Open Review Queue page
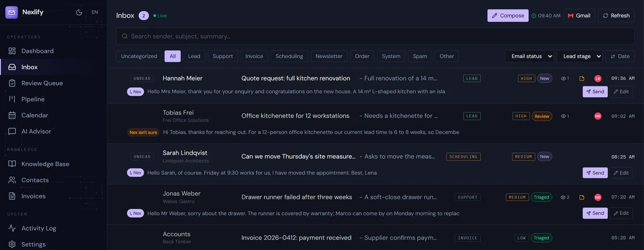 pos(53,83)
